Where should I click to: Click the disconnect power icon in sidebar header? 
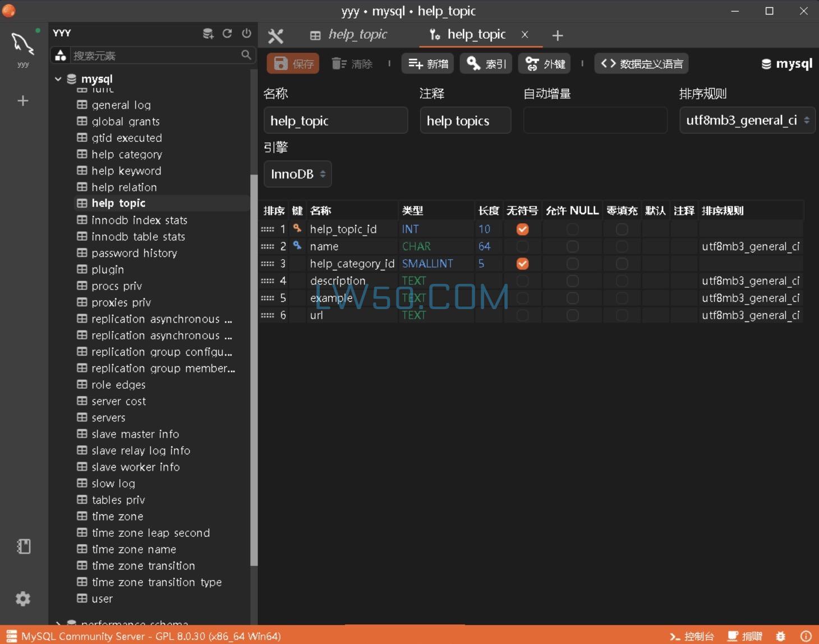point(246,34)
